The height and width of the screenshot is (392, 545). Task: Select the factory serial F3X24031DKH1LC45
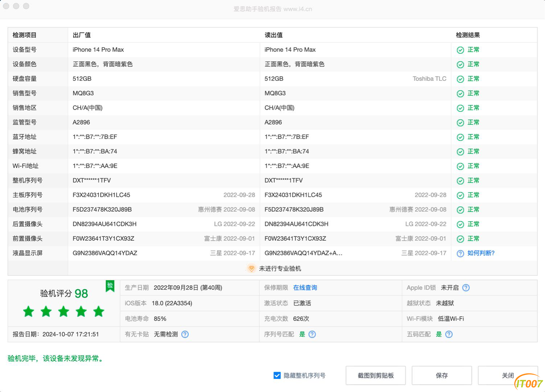101,195
